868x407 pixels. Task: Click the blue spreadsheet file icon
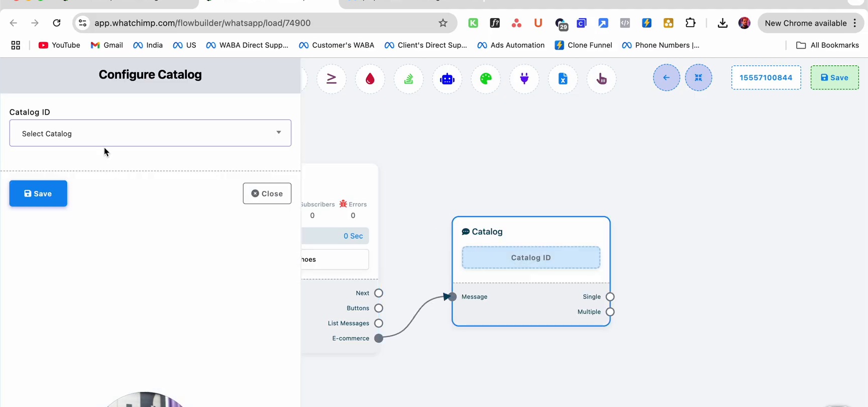coord(563,79)
